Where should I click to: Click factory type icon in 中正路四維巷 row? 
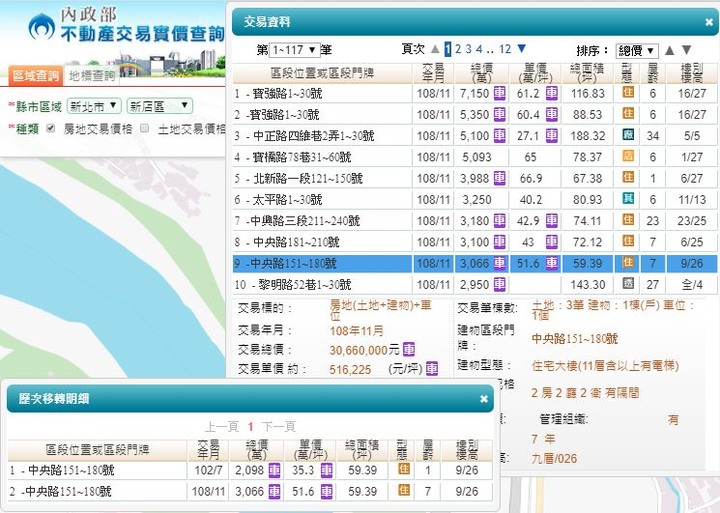pos(628,135)
